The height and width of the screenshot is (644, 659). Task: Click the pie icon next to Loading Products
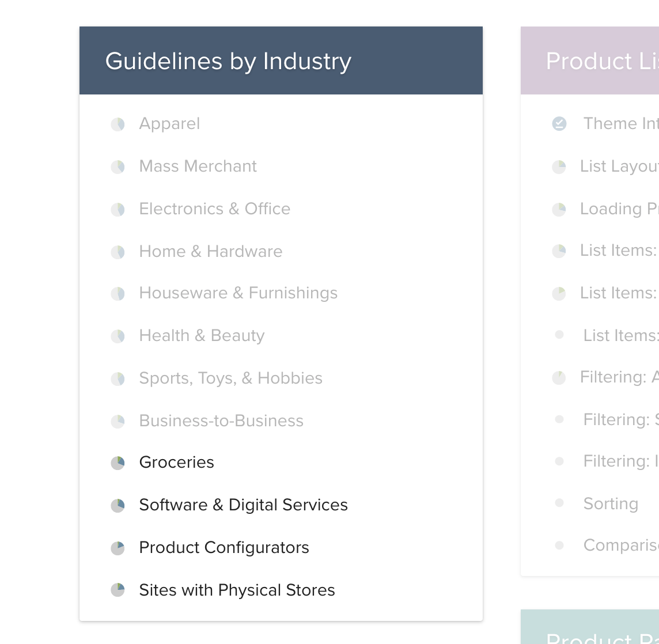(559, 210)
